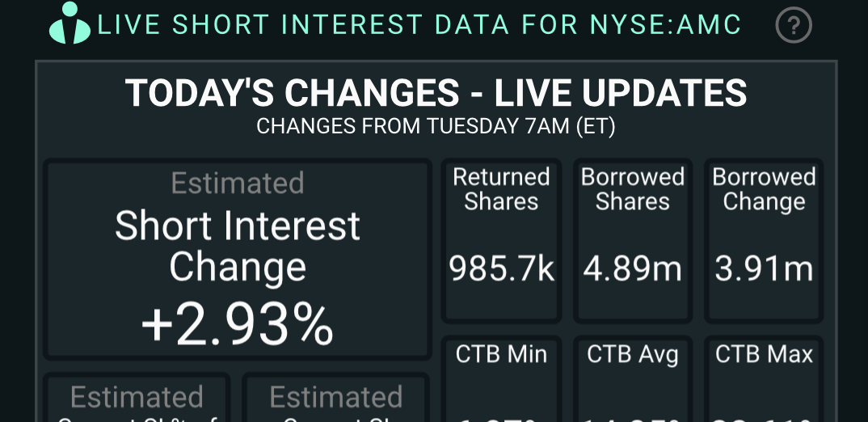This screenshot has height=422, width=868.
Task: Click the teal app logo icon
Action: [70, 23]
